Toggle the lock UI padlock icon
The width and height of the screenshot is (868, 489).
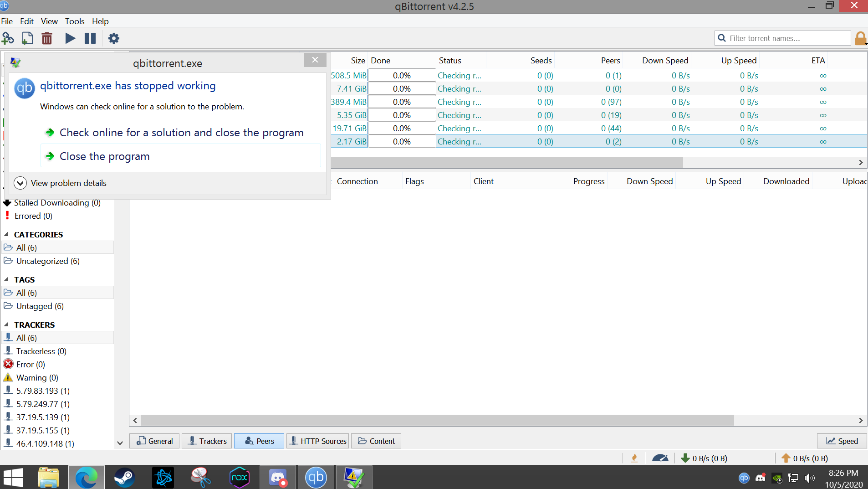pos(861,38)
